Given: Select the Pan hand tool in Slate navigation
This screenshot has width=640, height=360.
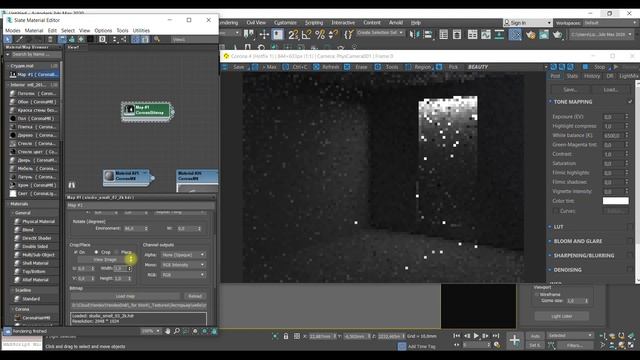Looking at the screenshot, I should [167, 331].
